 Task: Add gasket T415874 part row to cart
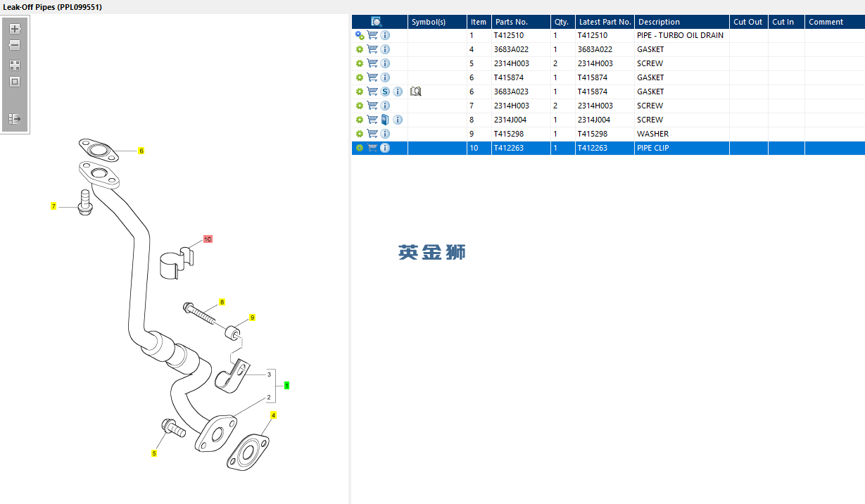click(x=372, y=77)
